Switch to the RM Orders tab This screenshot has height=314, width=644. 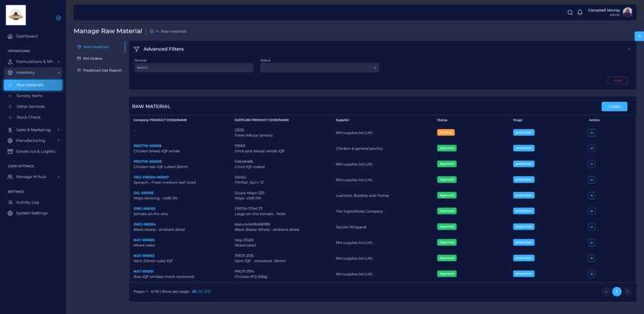(92, 59)
